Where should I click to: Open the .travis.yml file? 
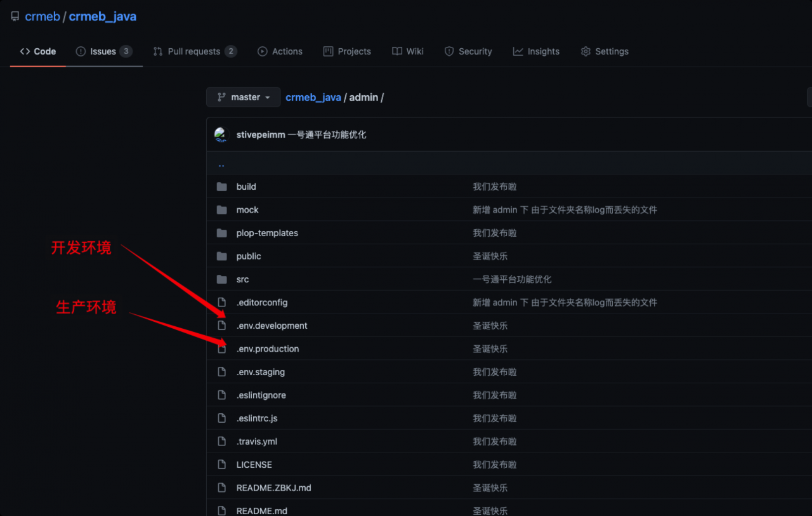coord(257,442)
